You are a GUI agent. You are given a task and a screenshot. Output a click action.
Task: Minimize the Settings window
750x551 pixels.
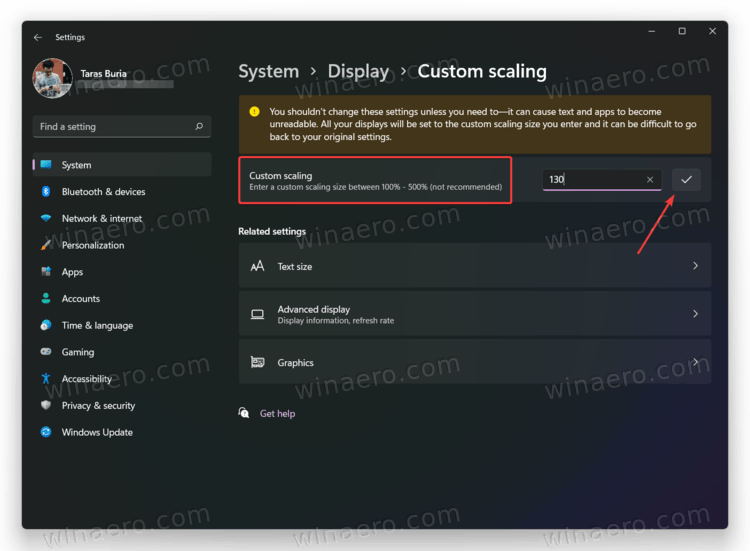pyautogui.click(x=651, y=31)
